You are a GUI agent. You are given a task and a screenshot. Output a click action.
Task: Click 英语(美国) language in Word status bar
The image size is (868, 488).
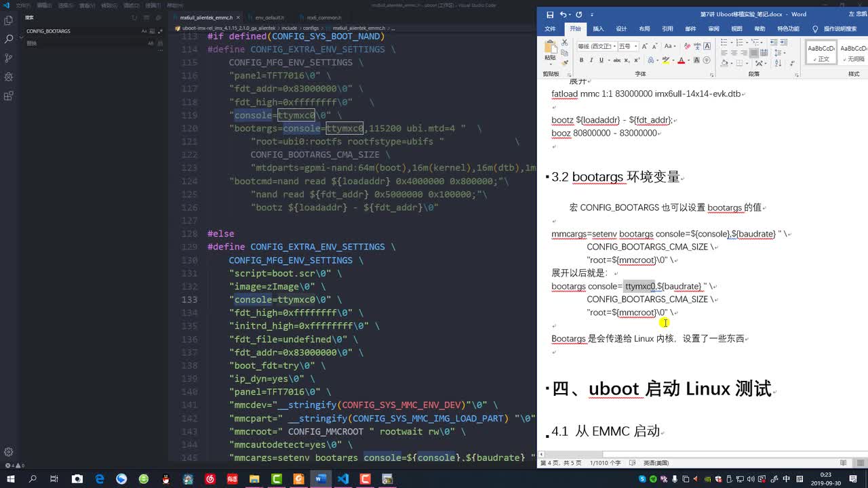[656, 463]
